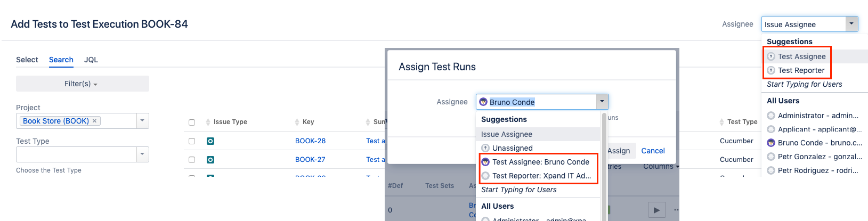868x221 pixels.
Task: Click the Petr Rodriguez avatar icon
Action: [x=771, y=170]
